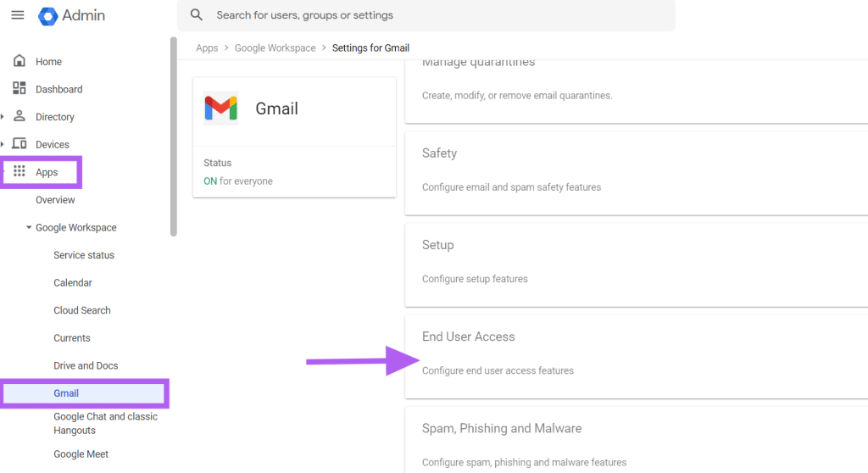Open the Dashboard grid icon

pyautogui.click(x=19, y=89)
